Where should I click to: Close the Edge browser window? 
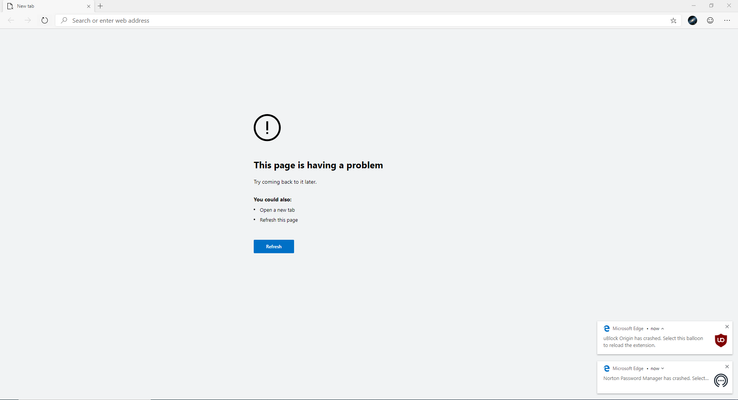click(x=729, y=6)
